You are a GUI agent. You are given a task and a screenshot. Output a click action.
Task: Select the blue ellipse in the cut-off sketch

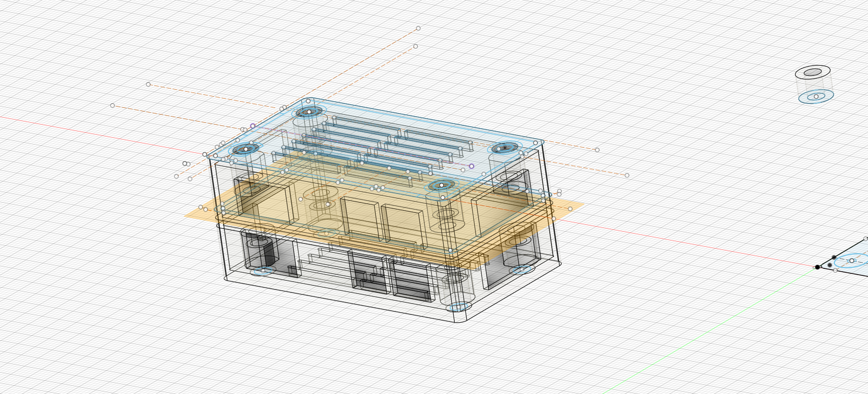(851, 261)
